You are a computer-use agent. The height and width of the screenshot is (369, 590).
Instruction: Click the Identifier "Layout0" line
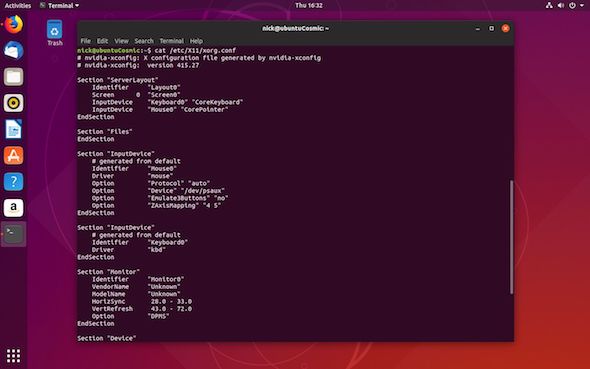(x=136, y=88)
